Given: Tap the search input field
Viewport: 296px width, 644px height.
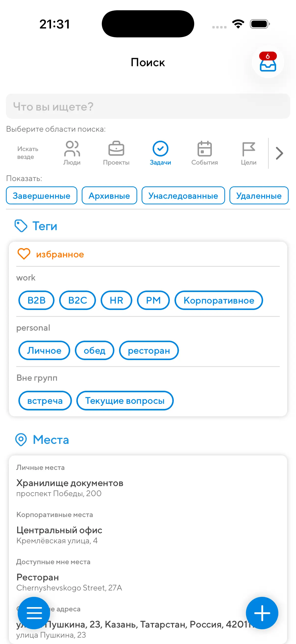Looking at the screenshot, I should point(148,107).
